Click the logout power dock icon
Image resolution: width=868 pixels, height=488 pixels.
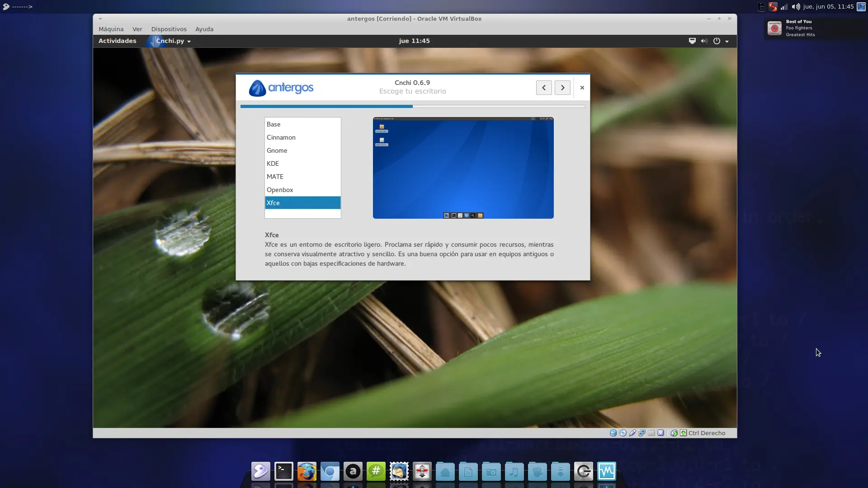coord(584,471)
